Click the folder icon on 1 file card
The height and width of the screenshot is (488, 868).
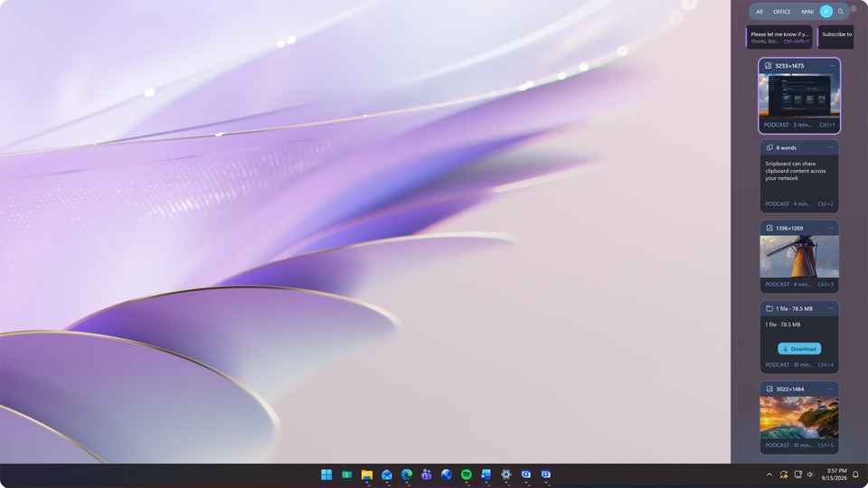769,309
